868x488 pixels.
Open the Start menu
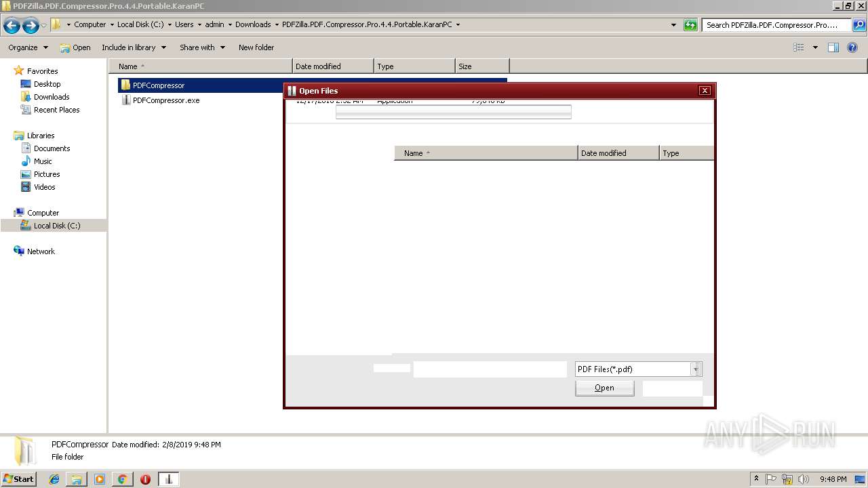point(19,479)
